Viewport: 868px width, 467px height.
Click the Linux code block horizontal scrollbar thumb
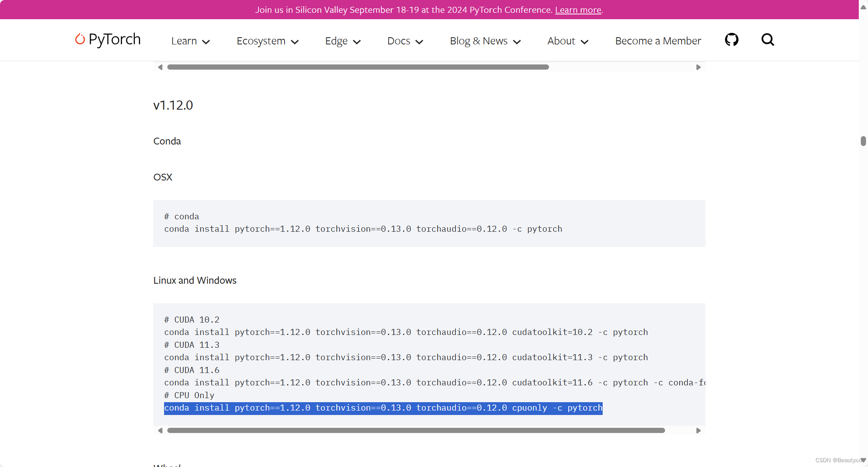[x=416, y=431]
